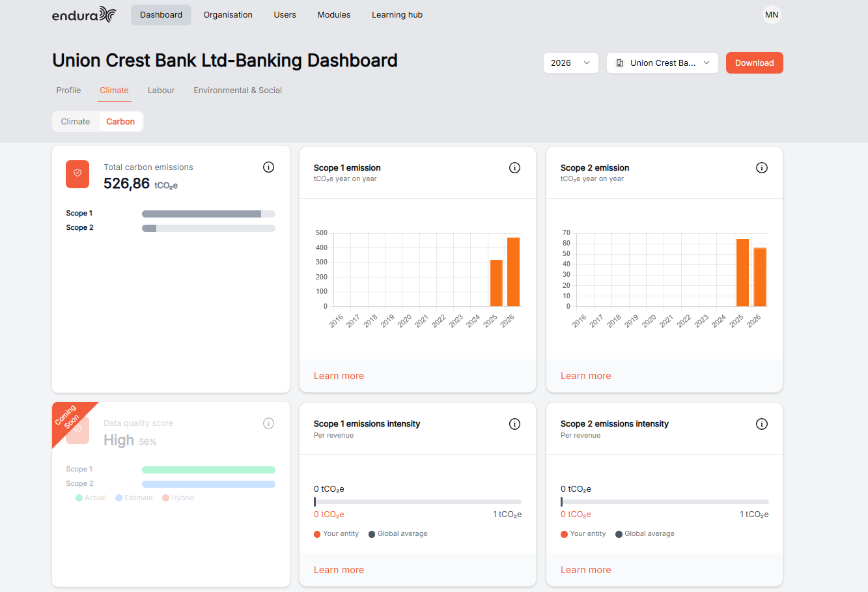
Task: Click Learn more under Scope 1 emission chart
Action: tap(339, 376)
